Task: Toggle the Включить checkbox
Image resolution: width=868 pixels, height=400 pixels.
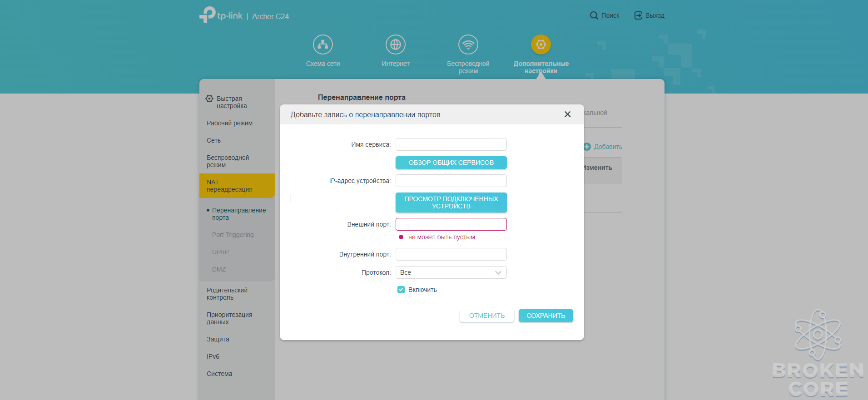Action: [x=401, y=290]
